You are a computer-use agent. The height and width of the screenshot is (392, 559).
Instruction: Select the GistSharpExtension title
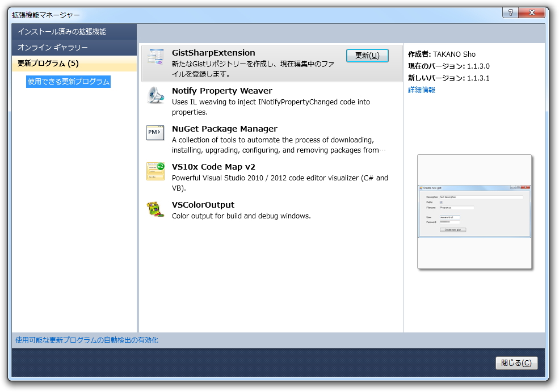tap(213, 53)
